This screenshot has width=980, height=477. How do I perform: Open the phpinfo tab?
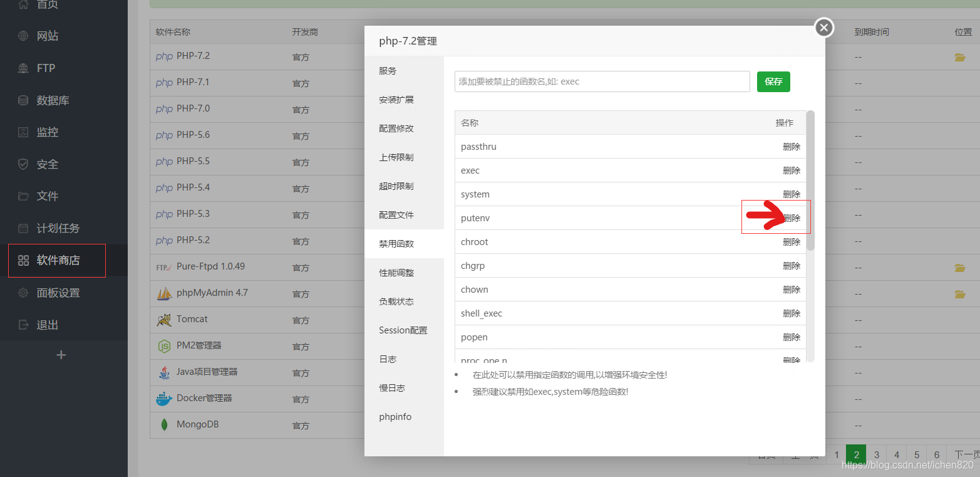[395, 416]
